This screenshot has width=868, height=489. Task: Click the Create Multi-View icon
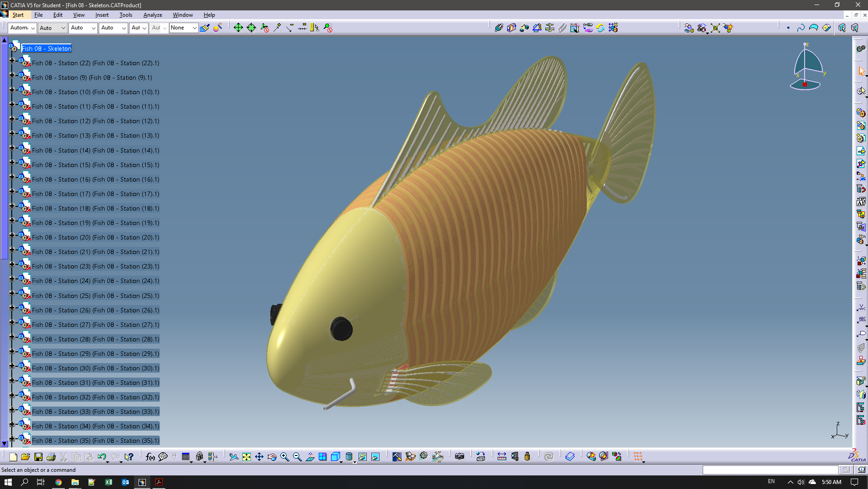[x=322, y=456]
